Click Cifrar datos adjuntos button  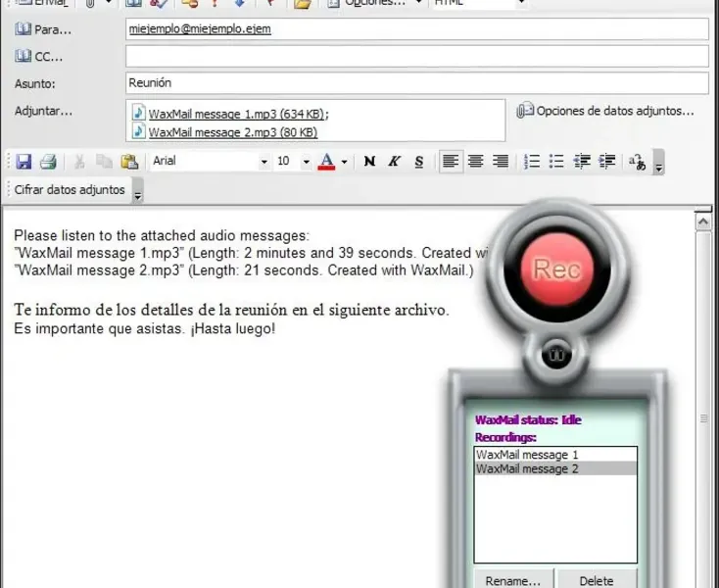coord(70,190)
